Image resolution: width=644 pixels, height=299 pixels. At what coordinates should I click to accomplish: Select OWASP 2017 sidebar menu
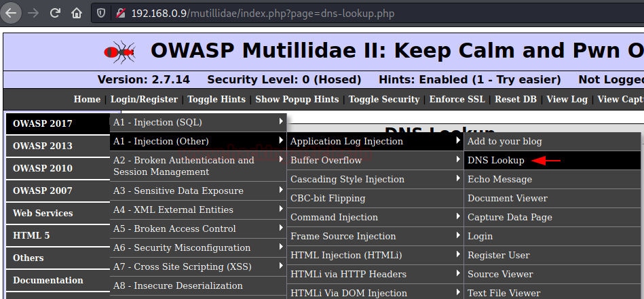pos(58,123)
